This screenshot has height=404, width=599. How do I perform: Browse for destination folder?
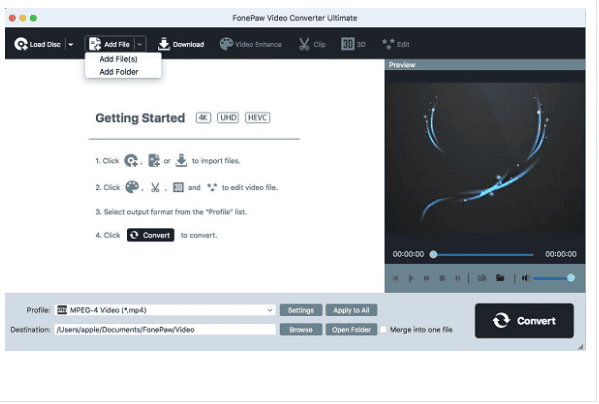point(301,330)
